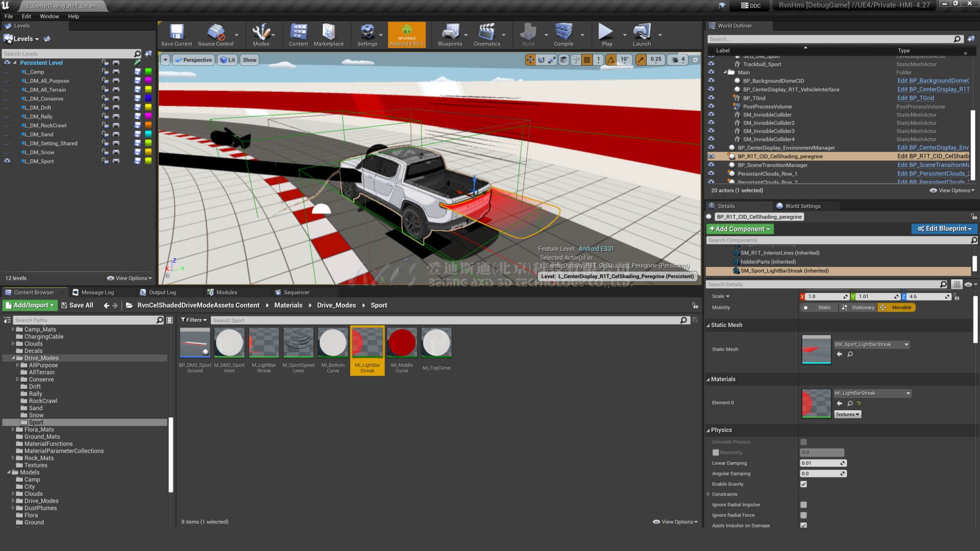
Task: Open the Static Mesh asset dropdown
Action: pyautogui.click(x=906, y=344)
